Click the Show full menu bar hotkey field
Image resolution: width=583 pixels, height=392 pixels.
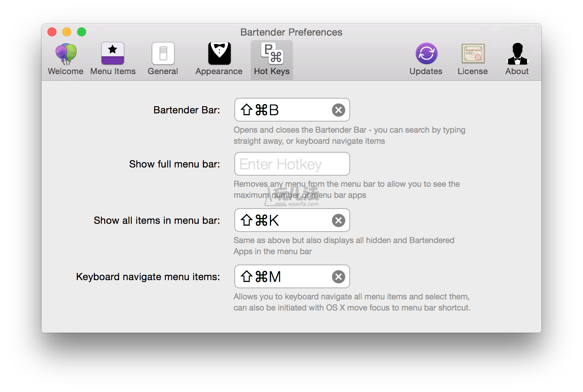292,164
